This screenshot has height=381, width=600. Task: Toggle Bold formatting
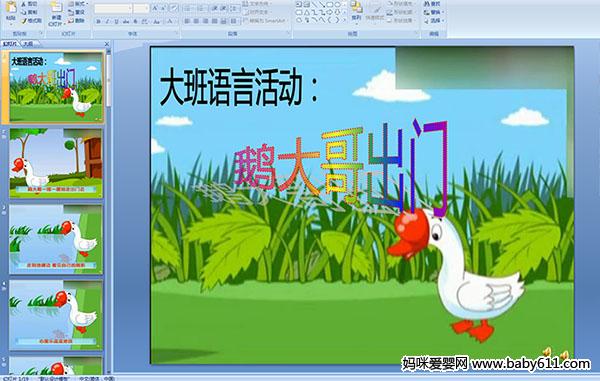[99, 21]
